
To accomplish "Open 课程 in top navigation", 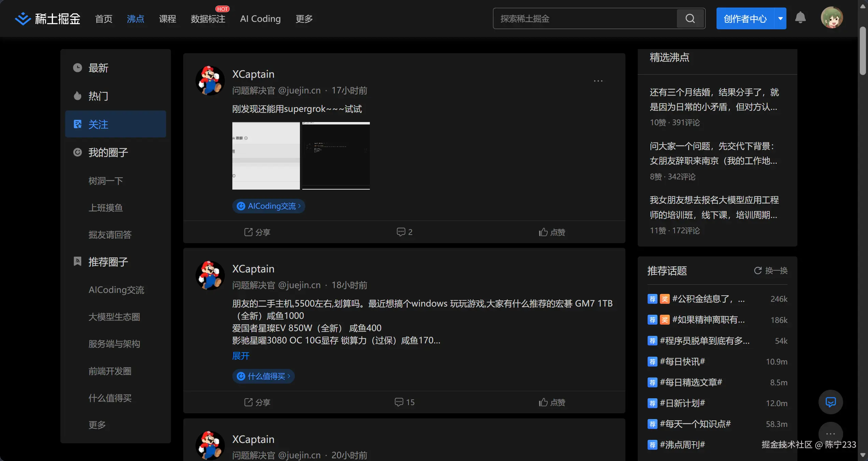I will [x=168, y=19].
